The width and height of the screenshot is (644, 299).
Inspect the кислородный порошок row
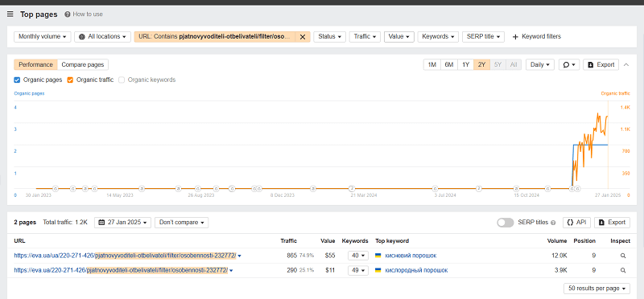pos(623,270)
